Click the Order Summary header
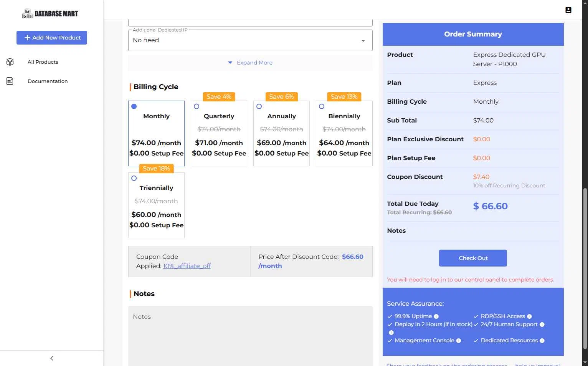This screenshot has width=588, height=366. (x=473, y=34)
